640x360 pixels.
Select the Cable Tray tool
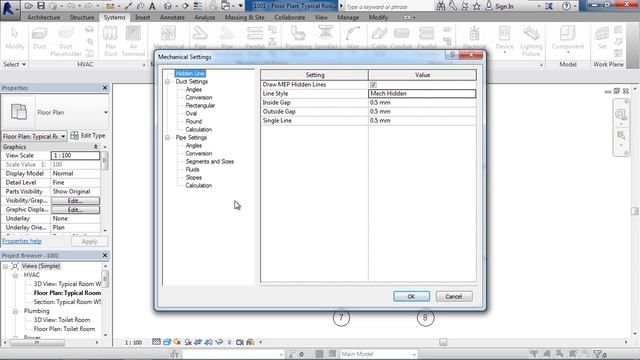tap(379, 38)
